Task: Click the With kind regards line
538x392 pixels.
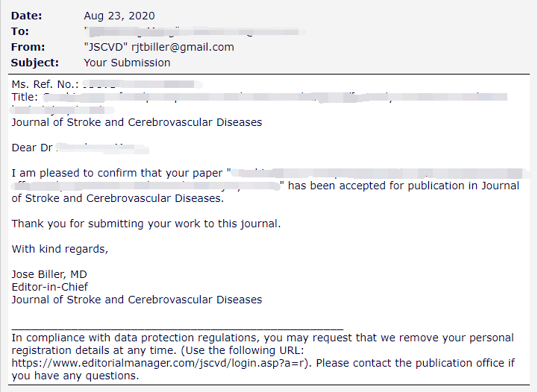Action: coord(60,249)
